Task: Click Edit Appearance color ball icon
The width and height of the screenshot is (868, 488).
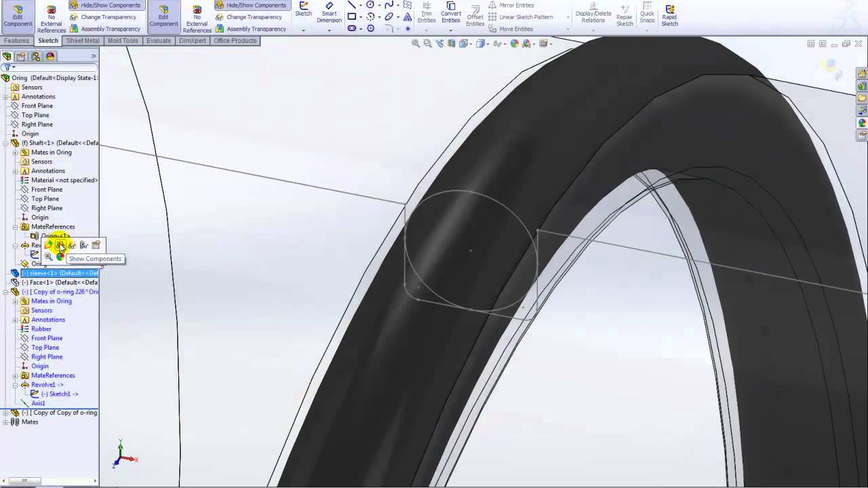Action: [x=515, y=43]
